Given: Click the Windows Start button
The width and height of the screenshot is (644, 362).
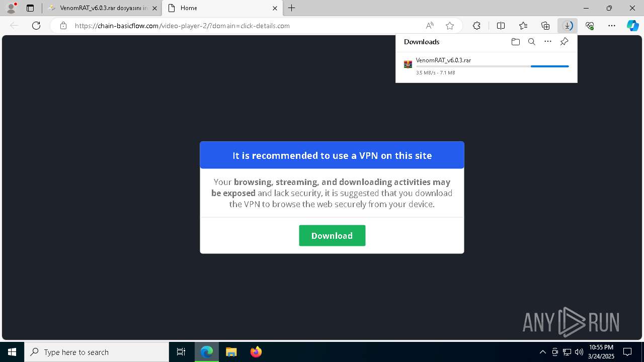Looking at the screenshot, I should coord(12,352).
